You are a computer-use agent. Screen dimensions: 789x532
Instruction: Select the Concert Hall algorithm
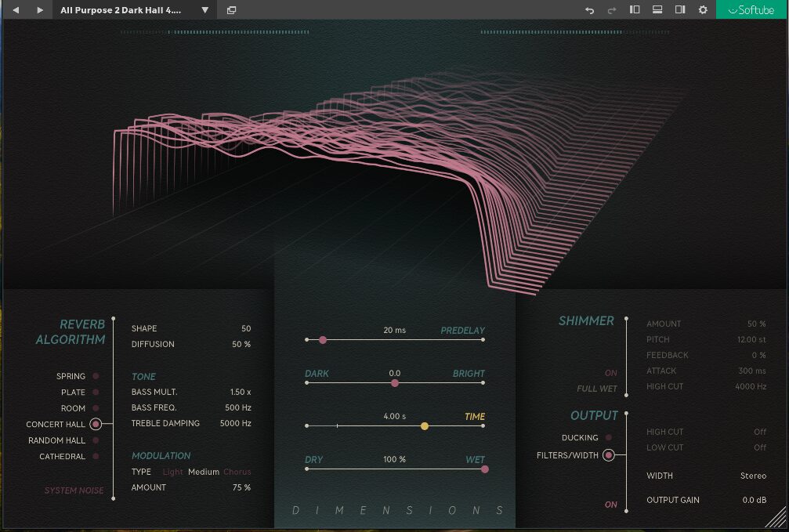(x=96, y=425)
